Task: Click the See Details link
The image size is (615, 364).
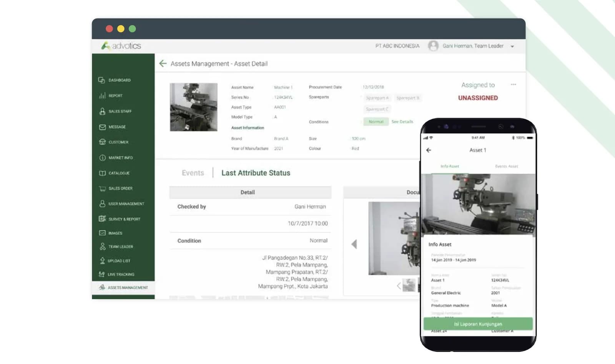Action: 402,122
